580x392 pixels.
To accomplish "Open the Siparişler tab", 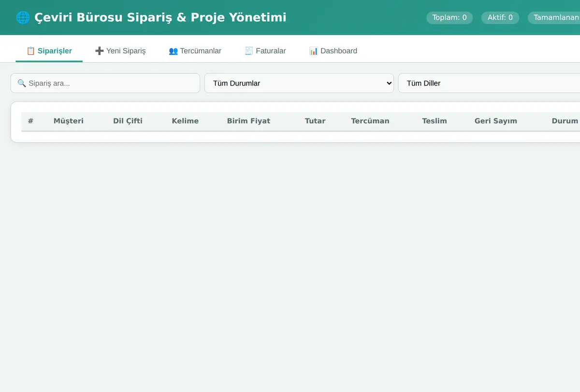I will 49,51.
